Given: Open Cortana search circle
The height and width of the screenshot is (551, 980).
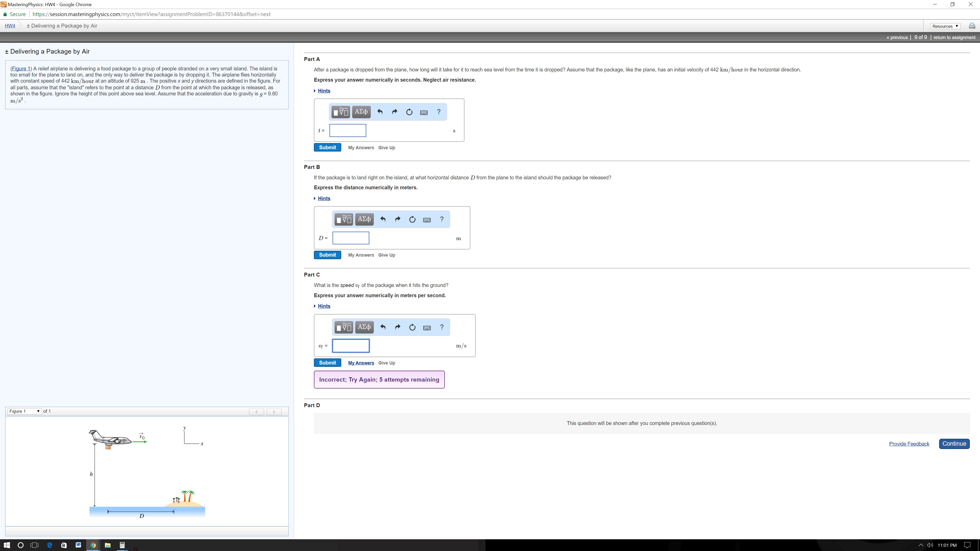Looking at the screenshot, I should 20,545.
